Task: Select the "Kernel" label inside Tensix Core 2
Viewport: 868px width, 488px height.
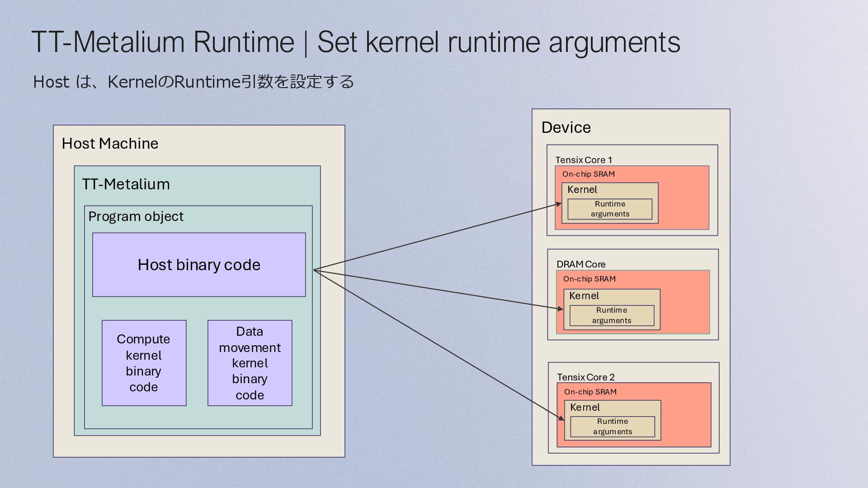Action: click(585, 408)
